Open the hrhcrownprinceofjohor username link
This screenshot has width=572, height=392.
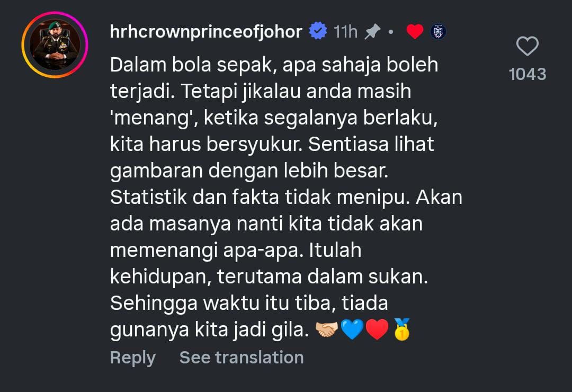click(x=206, y=32)
